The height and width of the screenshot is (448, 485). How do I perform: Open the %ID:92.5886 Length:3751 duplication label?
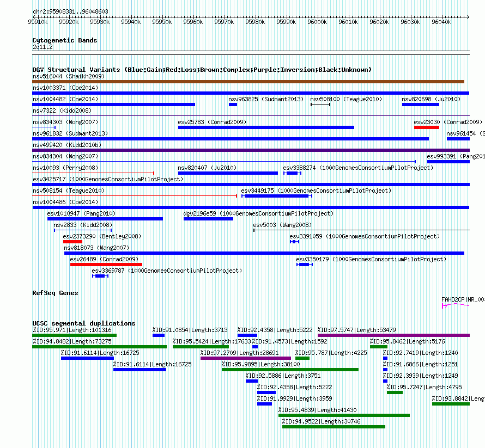[x=283, y=376]
